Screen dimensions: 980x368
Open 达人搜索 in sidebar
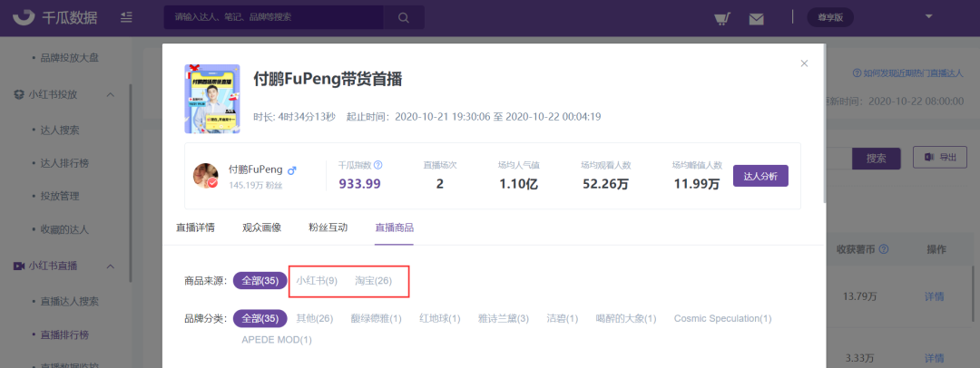pos(60,131)
